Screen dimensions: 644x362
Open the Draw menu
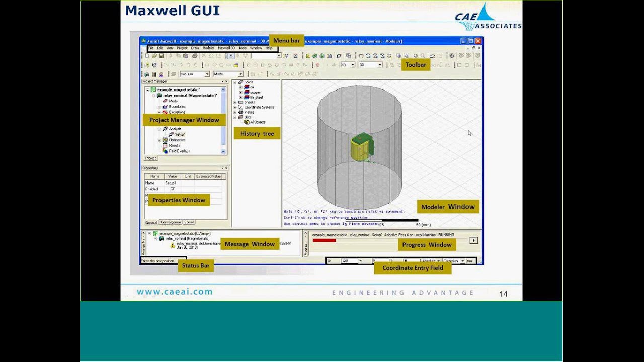[195, 48]
